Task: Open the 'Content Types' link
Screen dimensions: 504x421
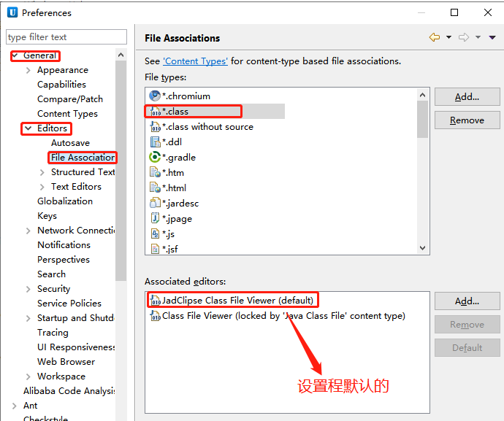Action: click(196, 61)
